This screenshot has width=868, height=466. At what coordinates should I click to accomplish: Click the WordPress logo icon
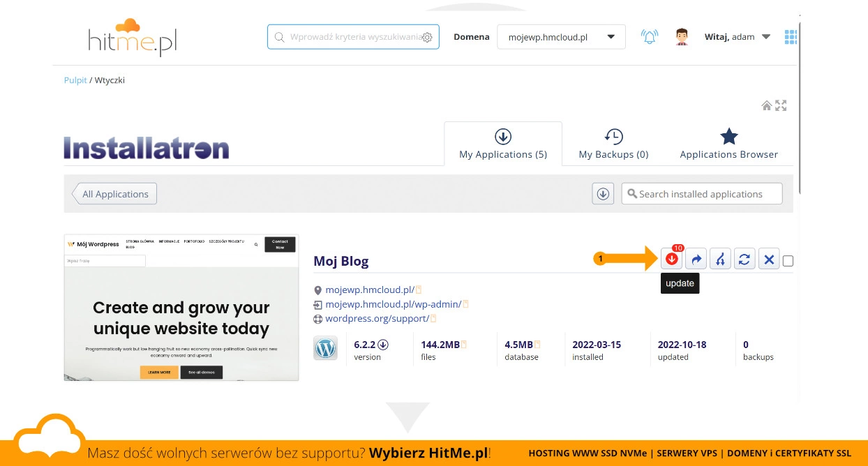[x=326, y=347]
